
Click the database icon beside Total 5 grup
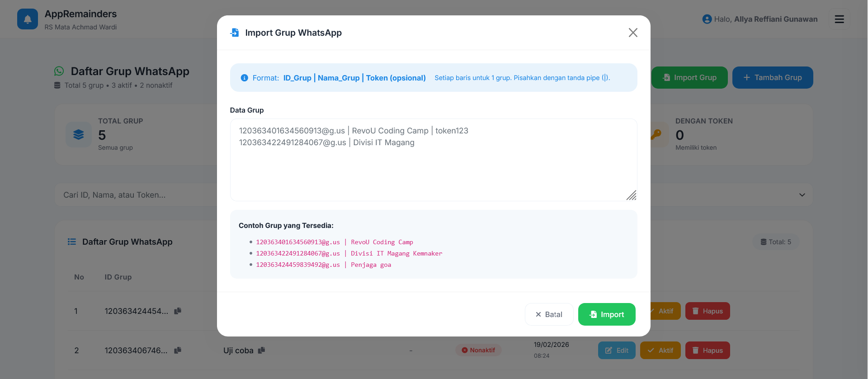point(57,85)
